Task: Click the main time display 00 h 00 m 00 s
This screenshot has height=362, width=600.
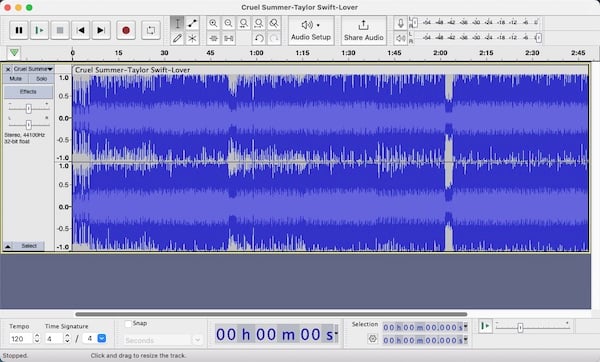Action: point(274,334)
